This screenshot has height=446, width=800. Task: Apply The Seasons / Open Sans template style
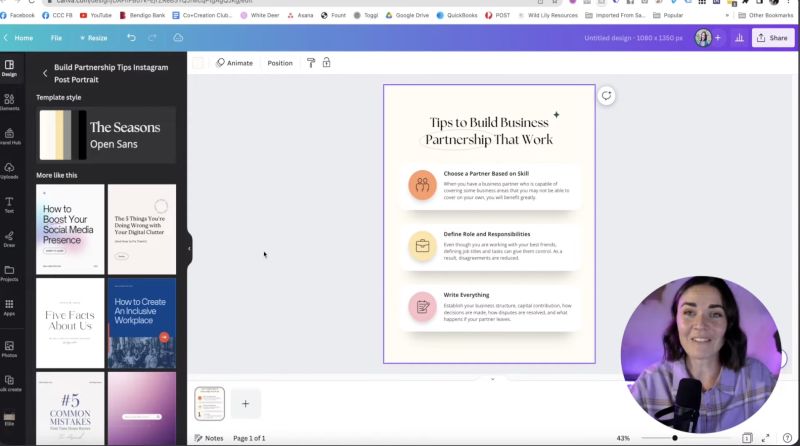[106, 135]
